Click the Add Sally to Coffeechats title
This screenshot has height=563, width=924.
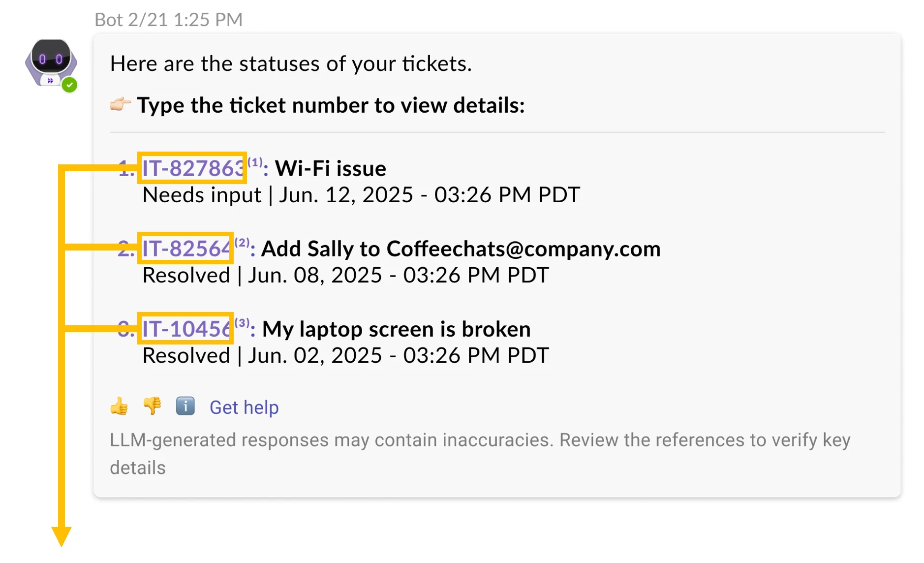coord(461,249)
